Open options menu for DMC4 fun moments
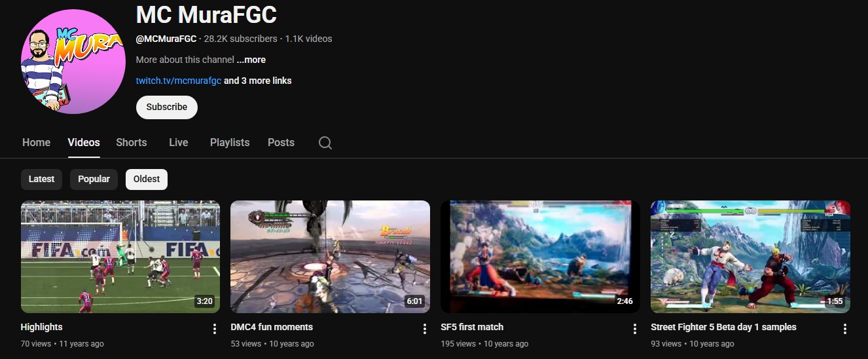The image size is (868, 359). 424,329
